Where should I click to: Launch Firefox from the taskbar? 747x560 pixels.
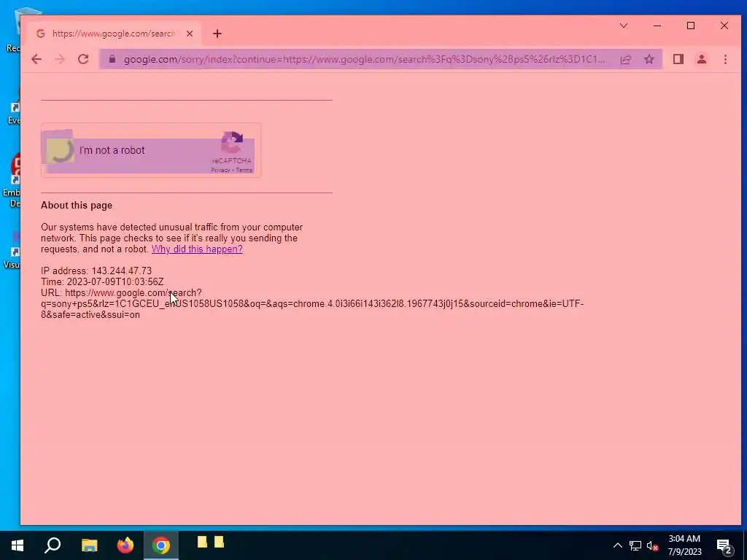click(125, 545)
